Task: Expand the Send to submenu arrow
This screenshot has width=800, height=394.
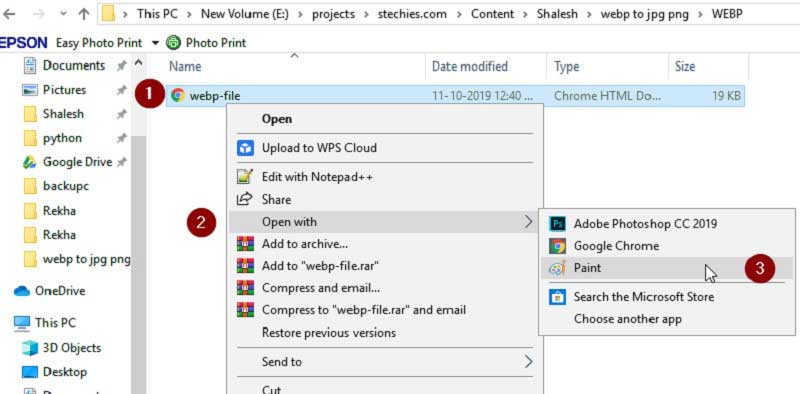Action: point(529,362)
